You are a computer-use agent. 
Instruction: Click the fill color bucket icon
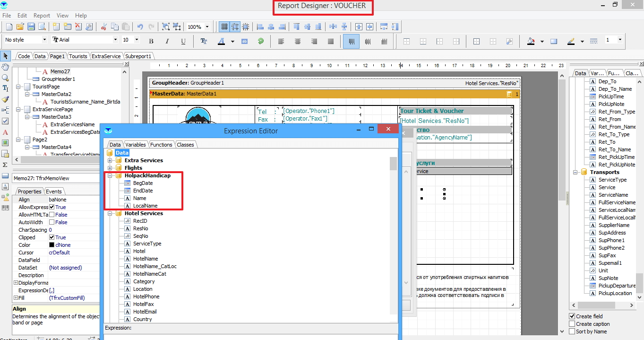point(531,42)
